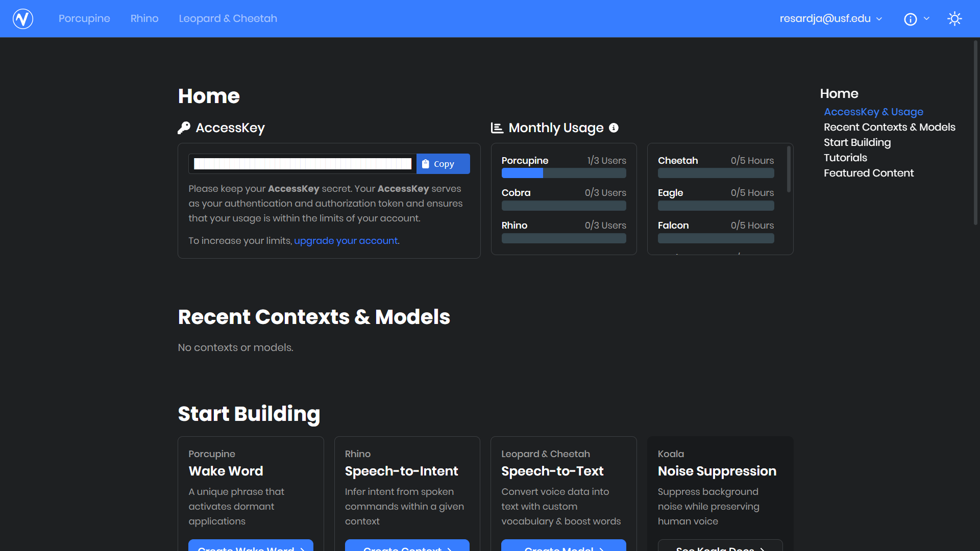Click the Porcupine usage progress bar
The height and width of the screenshot is (551, 980).
(x=563, y=173)
